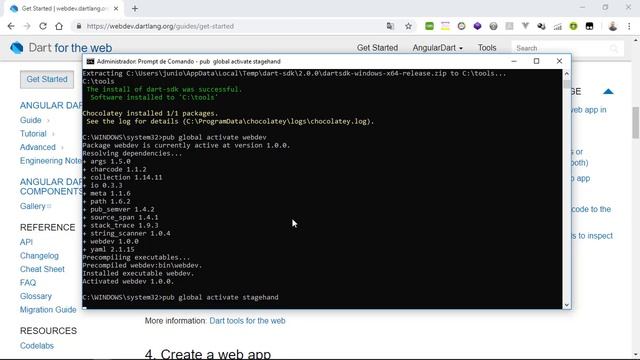Click the Get Started sidebar button
Screen dimensions: 640x360
pos(47,79)
